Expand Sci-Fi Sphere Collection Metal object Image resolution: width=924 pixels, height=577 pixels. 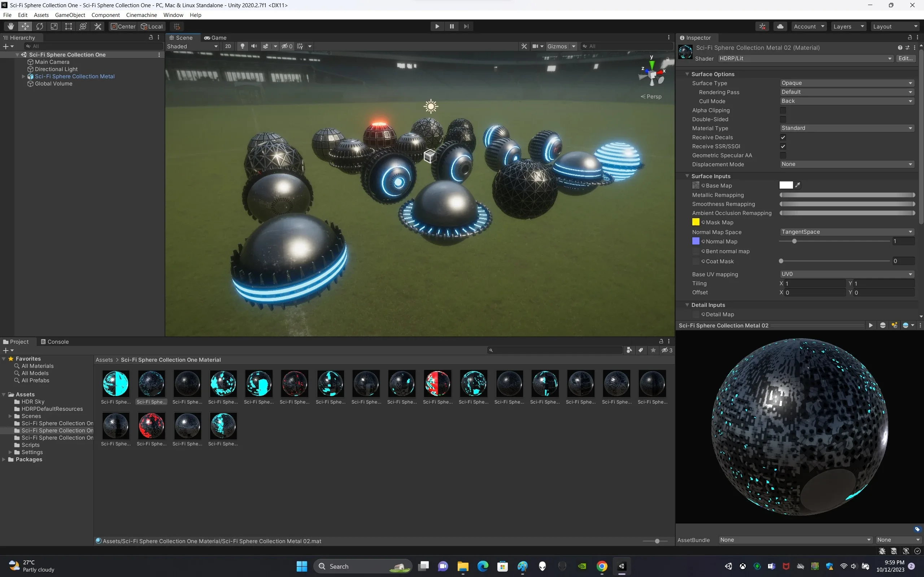click(x=23, y=76)
